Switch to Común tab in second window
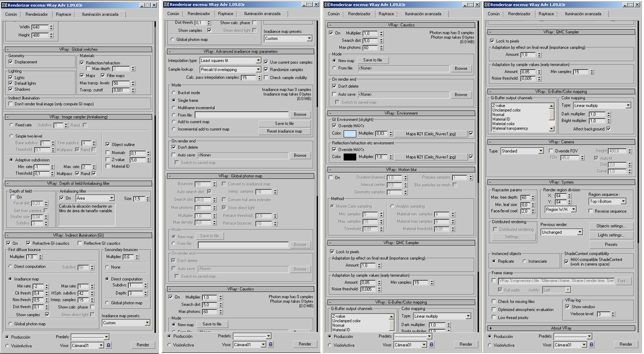This screenshot has height=354, width=644. point(173,14)
